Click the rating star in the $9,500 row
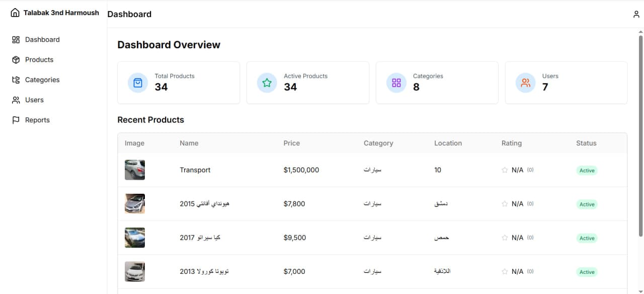The width and height of the screenshot is (644, 294). coord(505,238)
